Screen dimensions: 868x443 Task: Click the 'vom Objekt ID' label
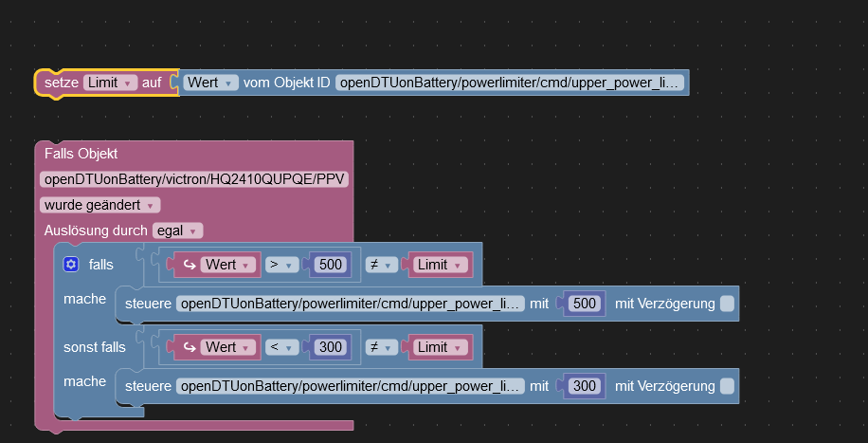[287, 83]
